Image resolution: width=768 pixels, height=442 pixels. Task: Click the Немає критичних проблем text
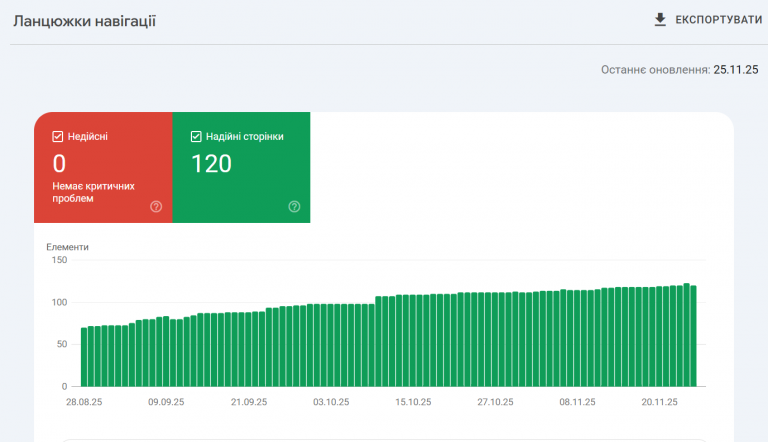pyautogui.click(x=93, y=192)
